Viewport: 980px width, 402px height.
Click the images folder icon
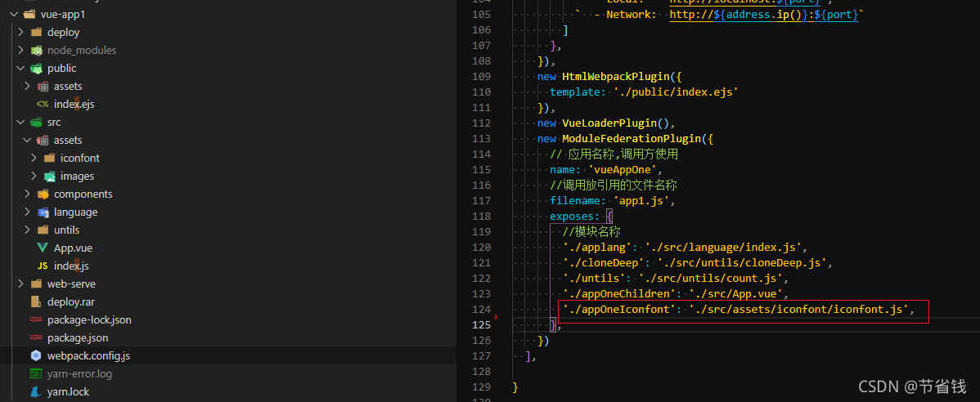pyautogui.click(x=49, y=176)
